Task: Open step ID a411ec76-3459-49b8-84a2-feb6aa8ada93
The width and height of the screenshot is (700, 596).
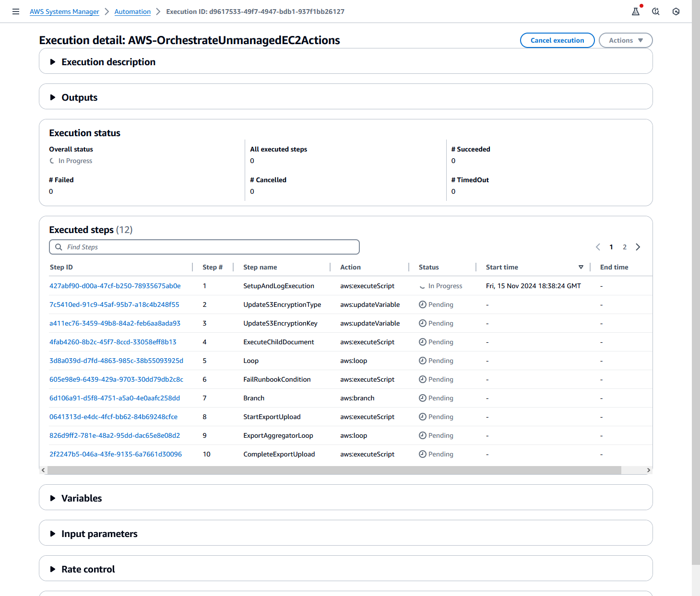Action: tap(115, 323)
